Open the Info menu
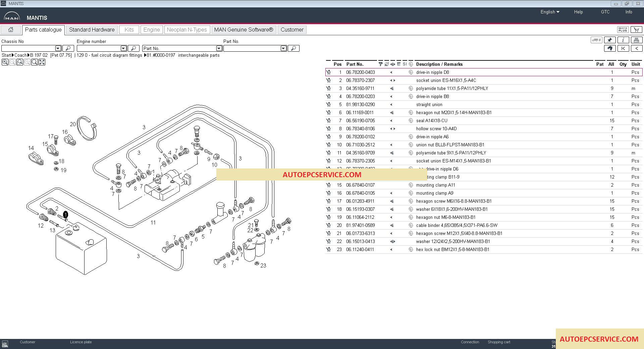Screen dimensions: 644x349 point(629,12)
